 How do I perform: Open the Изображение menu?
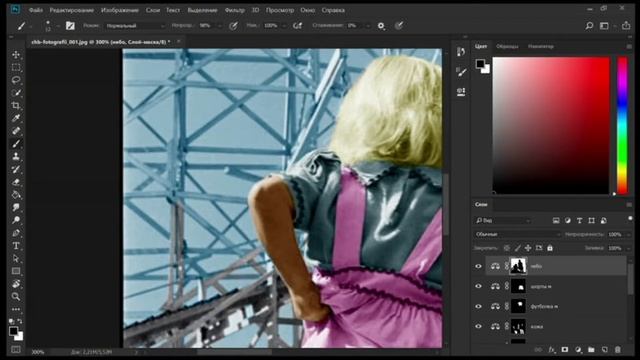[120, 10]
